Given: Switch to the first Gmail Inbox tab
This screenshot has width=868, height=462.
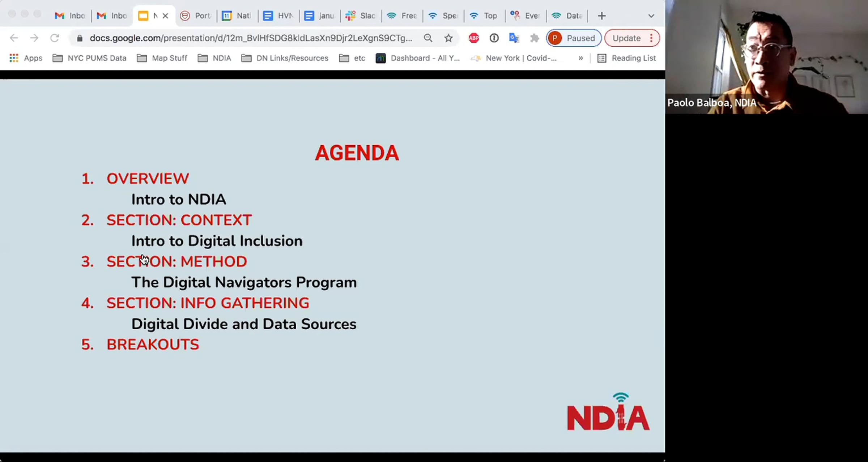Looking at the screenshot, I should [x=70, y=16].
